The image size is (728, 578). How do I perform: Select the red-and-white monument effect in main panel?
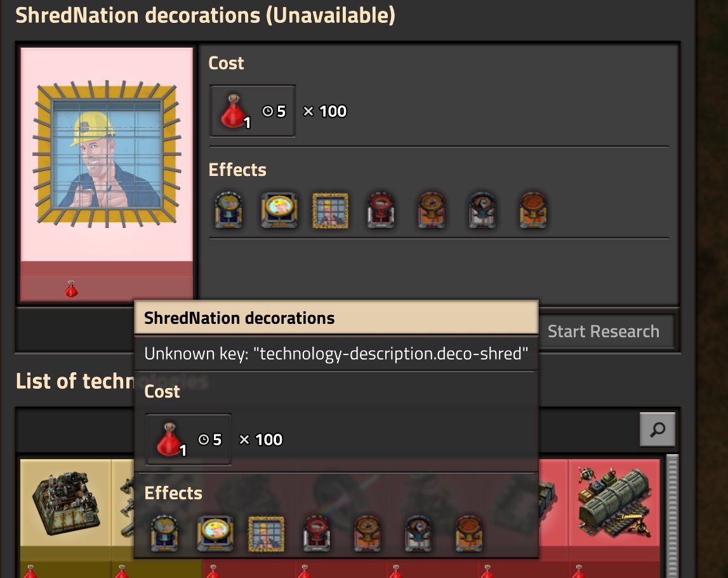[x=381, y=210]
